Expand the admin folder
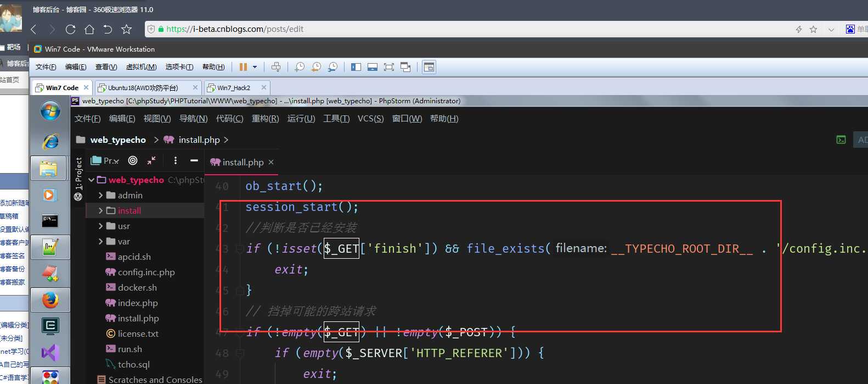Screen dimensions: 868x384 tap(101, 195)
